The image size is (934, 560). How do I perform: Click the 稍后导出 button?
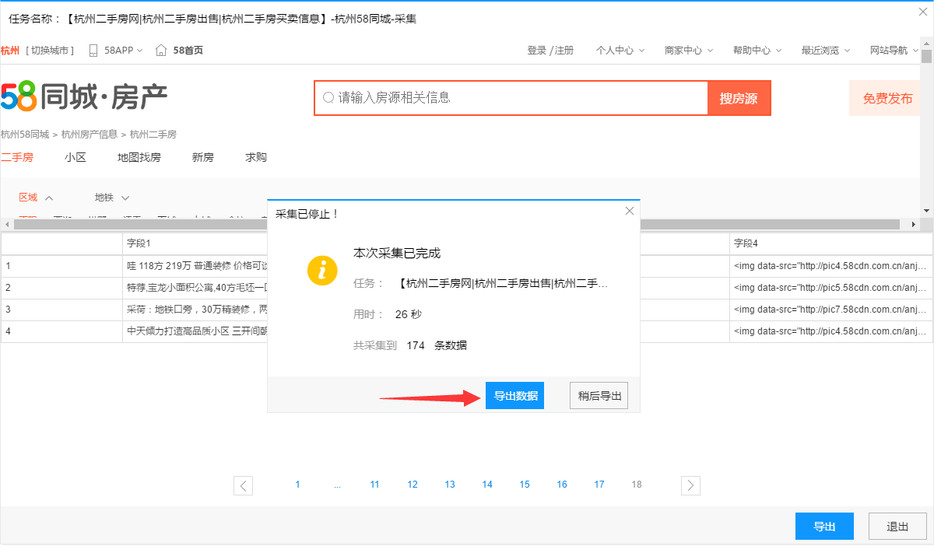point(599,395)
